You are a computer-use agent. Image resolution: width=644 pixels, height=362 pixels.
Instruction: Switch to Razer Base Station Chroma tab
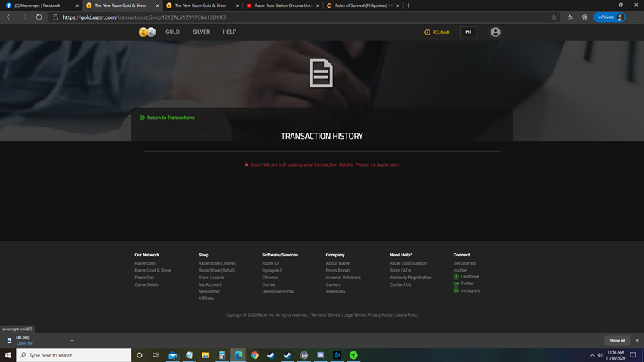(282, 5)
